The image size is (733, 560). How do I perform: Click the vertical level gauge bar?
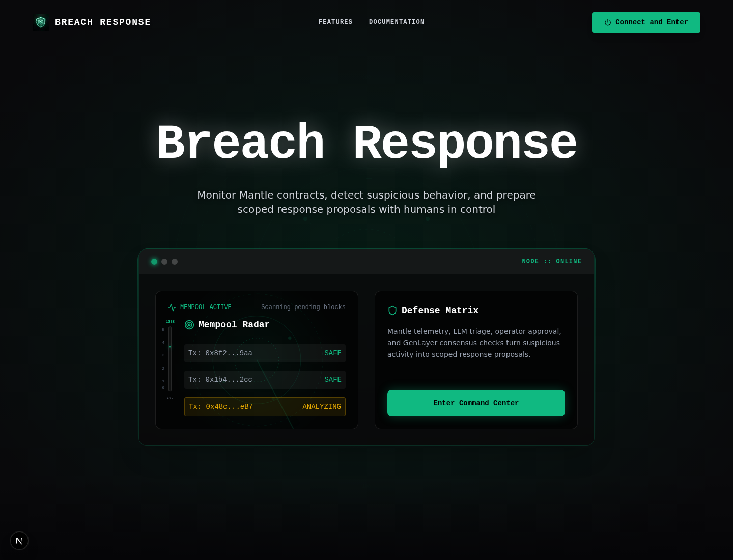(x=170, y=359)
